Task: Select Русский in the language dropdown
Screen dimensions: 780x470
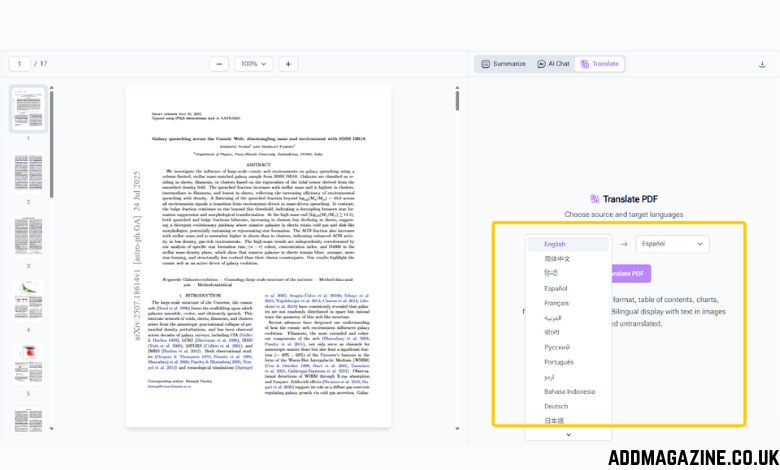Action: pos(558,347)
